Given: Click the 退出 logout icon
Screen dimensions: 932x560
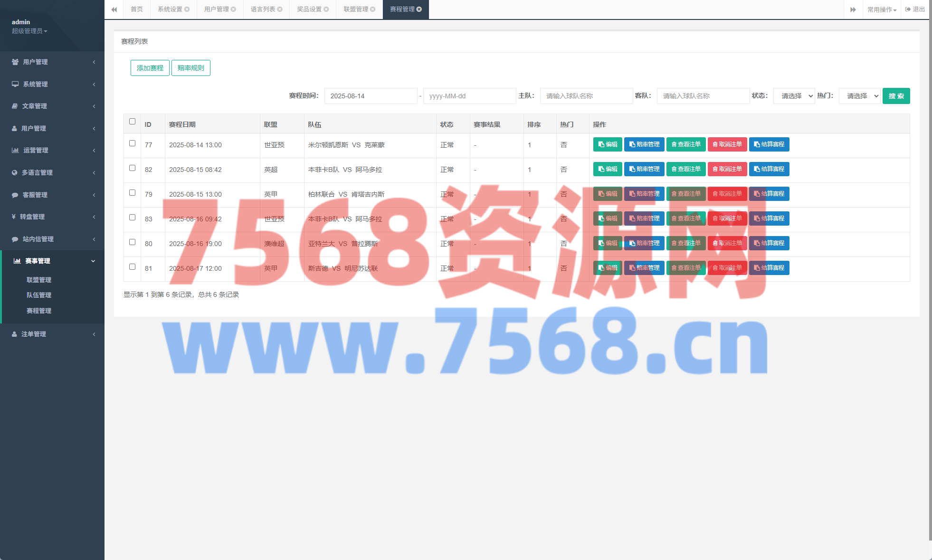Looking at the screenshot, I should [x=908, y=9].
